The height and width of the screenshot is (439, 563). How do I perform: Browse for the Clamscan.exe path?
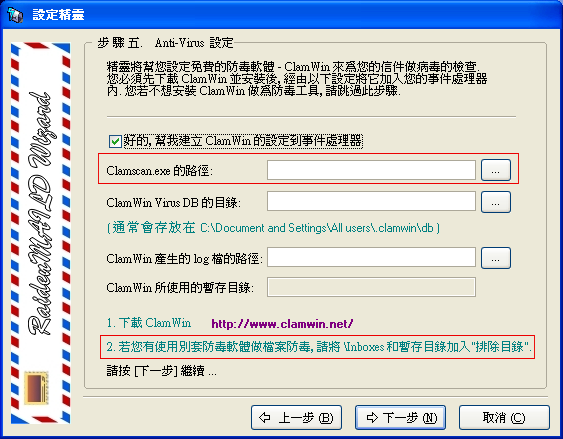[495, 170]
